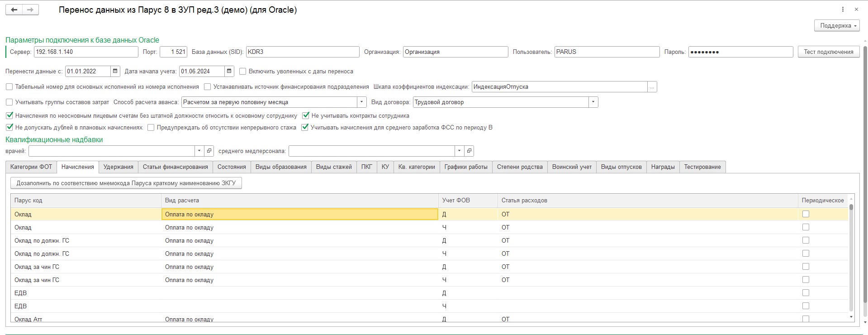Image resolution: width=868 pixels, height=335 pixels.
Task: Open 'врачей' qualification dropdown arrow
Action: click(x=200, y=151)
